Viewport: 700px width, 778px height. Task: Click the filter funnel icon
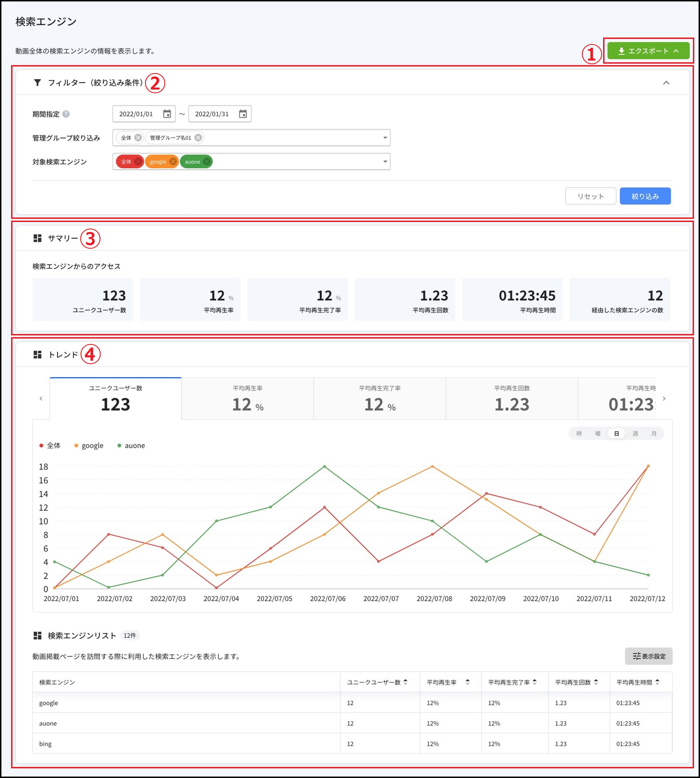click(37, 83)
